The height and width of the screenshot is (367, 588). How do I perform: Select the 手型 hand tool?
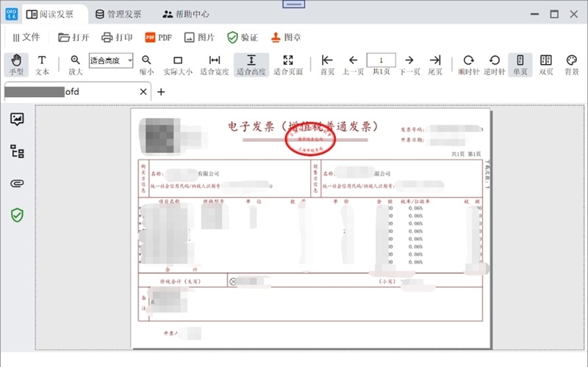16,65
